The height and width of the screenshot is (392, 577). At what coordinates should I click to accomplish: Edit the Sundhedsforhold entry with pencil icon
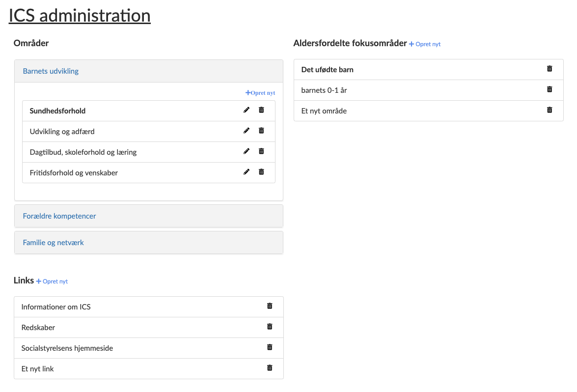[x=247, y=110]
